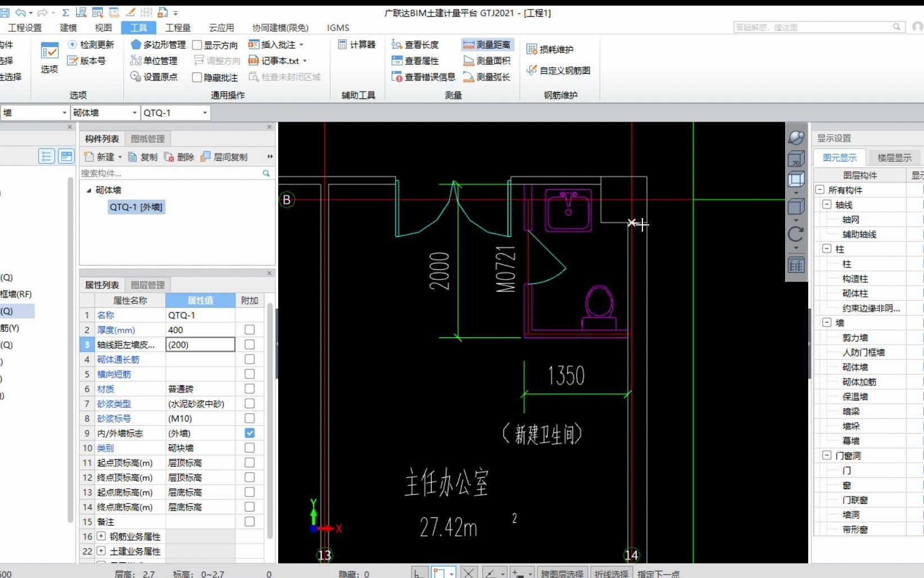Open the 计算器 calculator tool
This screenshot has width=924, height=578.
pyautogui.click(x=356, y=44)
